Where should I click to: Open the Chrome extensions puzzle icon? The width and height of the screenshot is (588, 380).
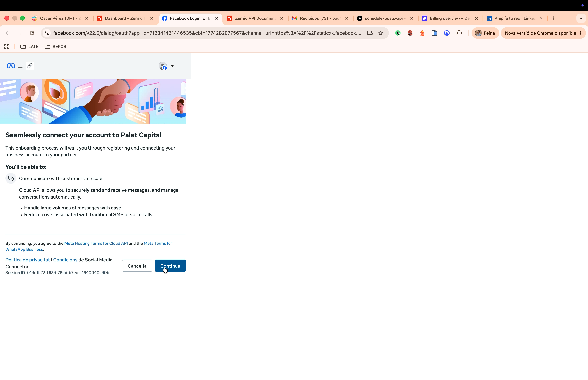[459, 33]
